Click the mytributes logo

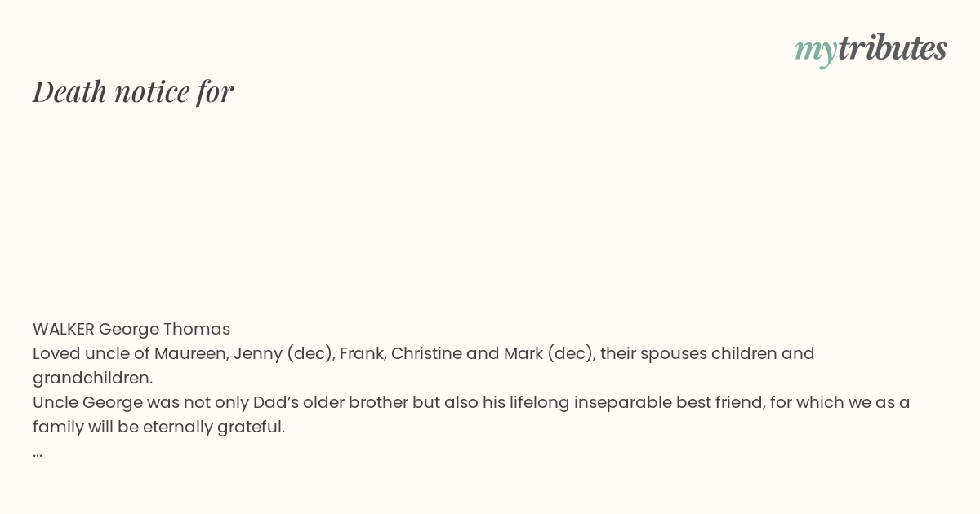coord(871,49)
